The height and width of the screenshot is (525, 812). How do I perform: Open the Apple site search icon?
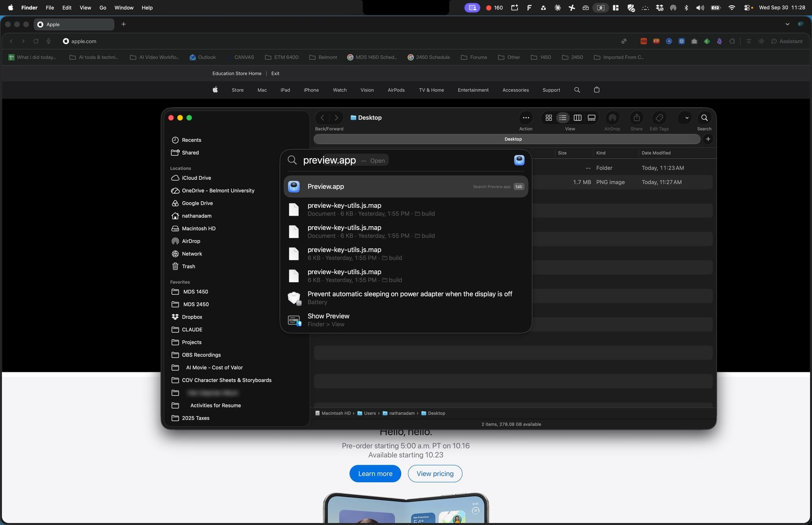click(x=577, y=90)
